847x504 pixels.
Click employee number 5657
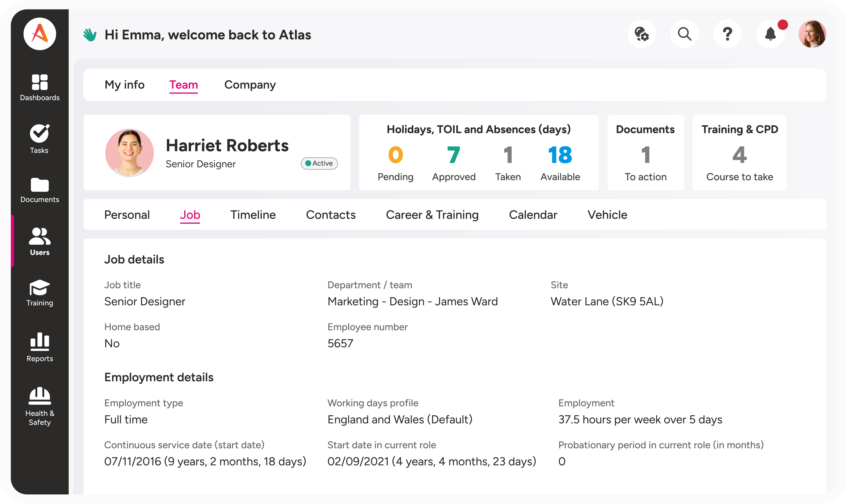coord(340,343)
